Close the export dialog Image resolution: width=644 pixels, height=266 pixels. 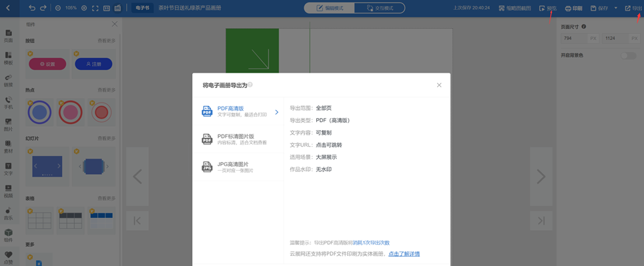pyautogui.click(x=439, y=85)
